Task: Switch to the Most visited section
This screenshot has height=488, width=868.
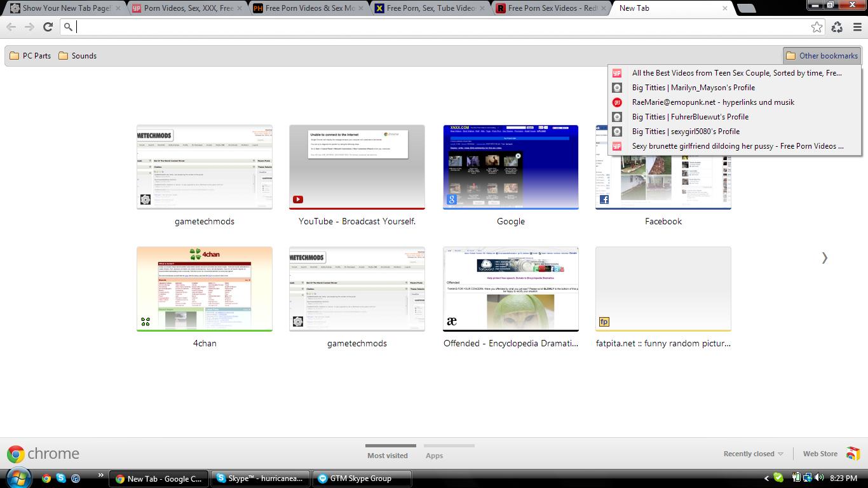Action: (x=388, y=455)
